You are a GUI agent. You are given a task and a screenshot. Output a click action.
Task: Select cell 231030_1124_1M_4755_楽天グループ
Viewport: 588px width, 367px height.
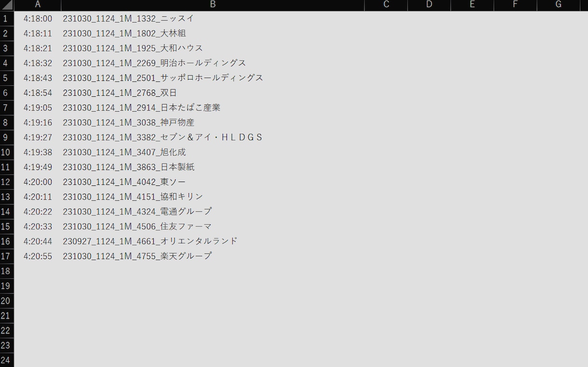[213, 256]
